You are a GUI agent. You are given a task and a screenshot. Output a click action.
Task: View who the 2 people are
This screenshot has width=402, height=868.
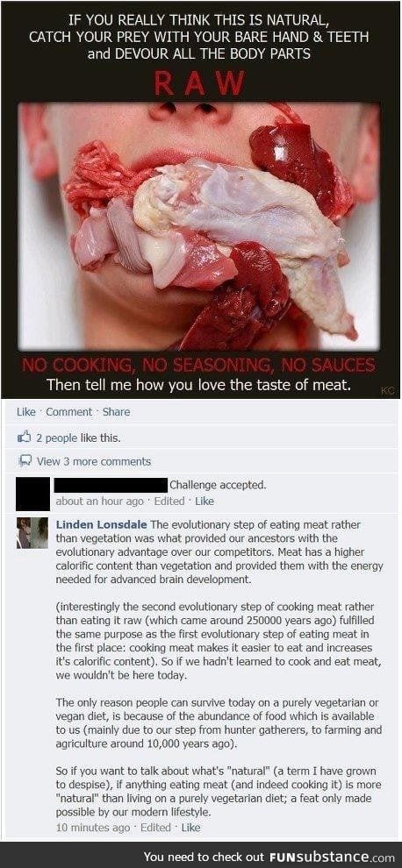coord(56,438)
